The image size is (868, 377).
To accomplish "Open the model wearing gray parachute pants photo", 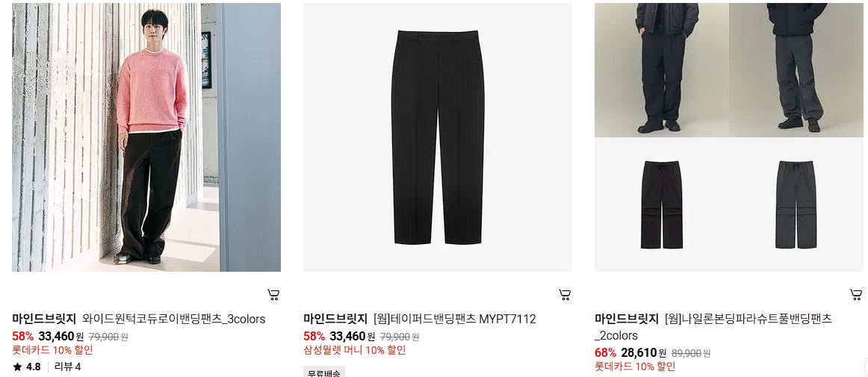I will 796,69.
